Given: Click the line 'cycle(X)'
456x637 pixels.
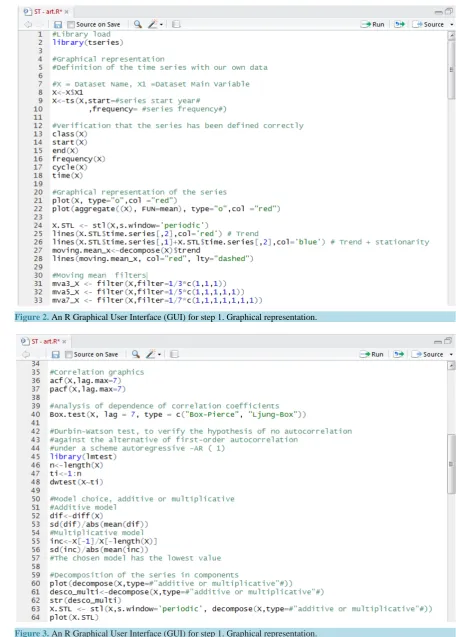Looking at the screenshot, I should click(69, 167).
